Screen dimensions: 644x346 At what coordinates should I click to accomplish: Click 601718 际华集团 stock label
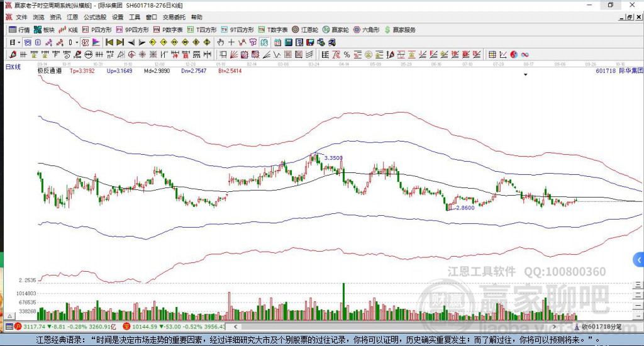pyautogui.click(x=619, y=70)
